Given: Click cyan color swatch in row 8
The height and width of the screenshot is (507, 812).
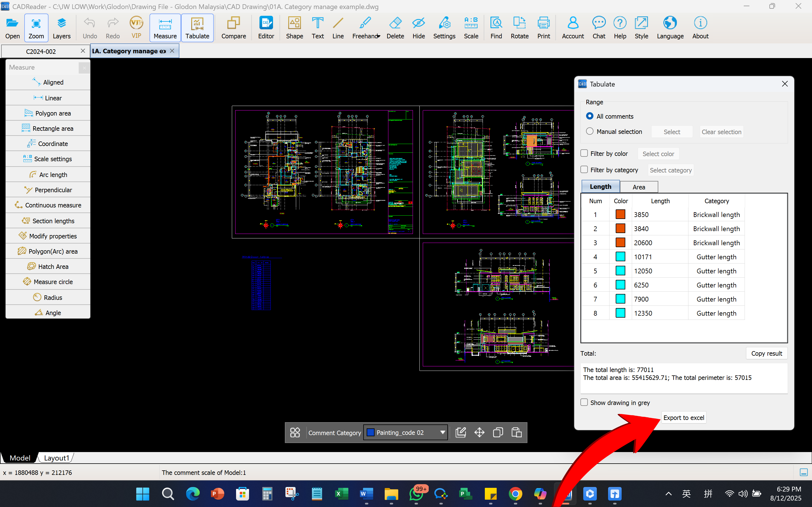Looking at the screenshot, I should tap(620, 313).
